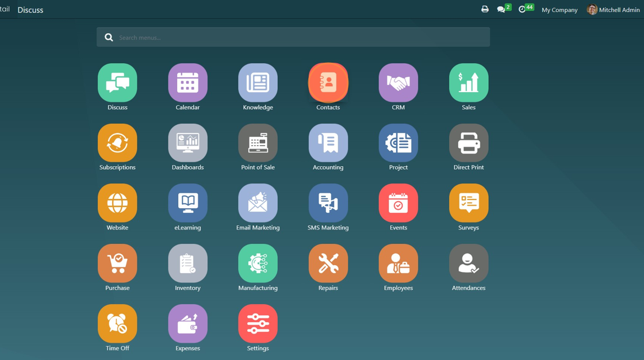Open the Subscriptions app
This screenshot has height=360, width=644.
(x=117, y=143)
